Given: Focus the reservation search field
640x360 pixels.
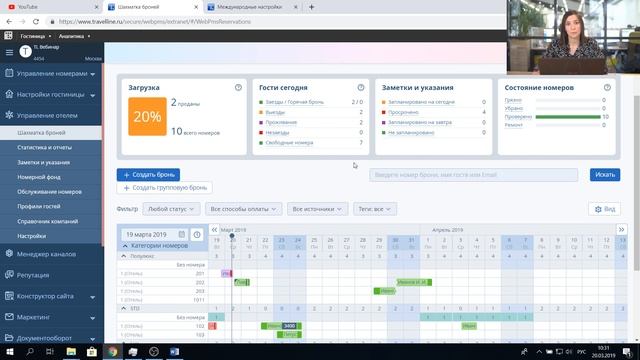Looking at the screenshot, I should [473, 175].
